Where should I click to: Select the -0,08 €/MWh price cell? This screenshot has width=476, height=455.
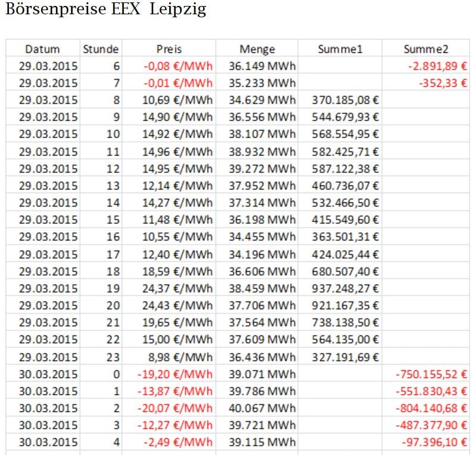click(178, 66)
